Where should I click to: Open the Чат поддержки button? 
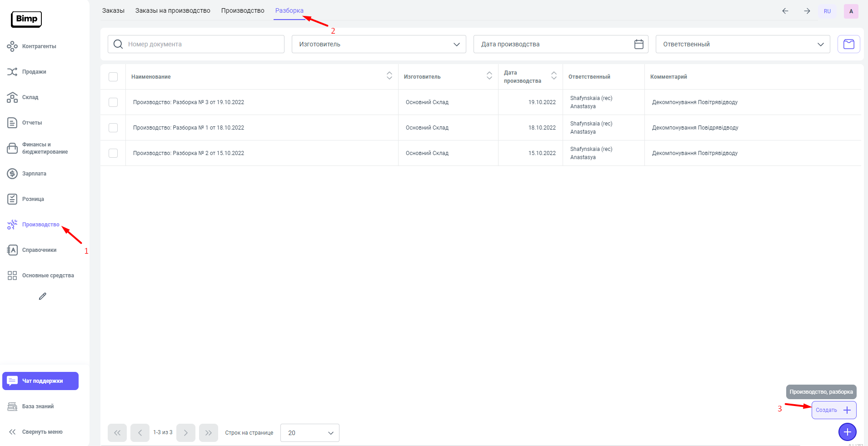[40, 381]
